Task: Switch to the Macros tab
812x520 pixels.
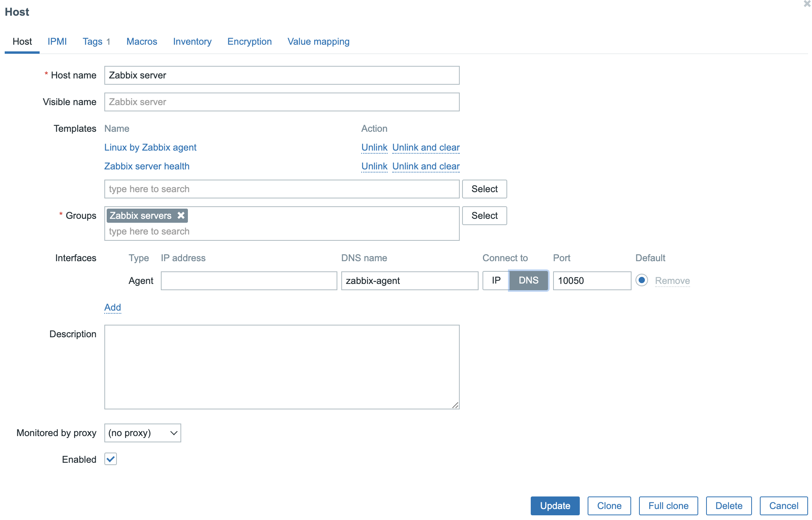Action: click(142, 42)
